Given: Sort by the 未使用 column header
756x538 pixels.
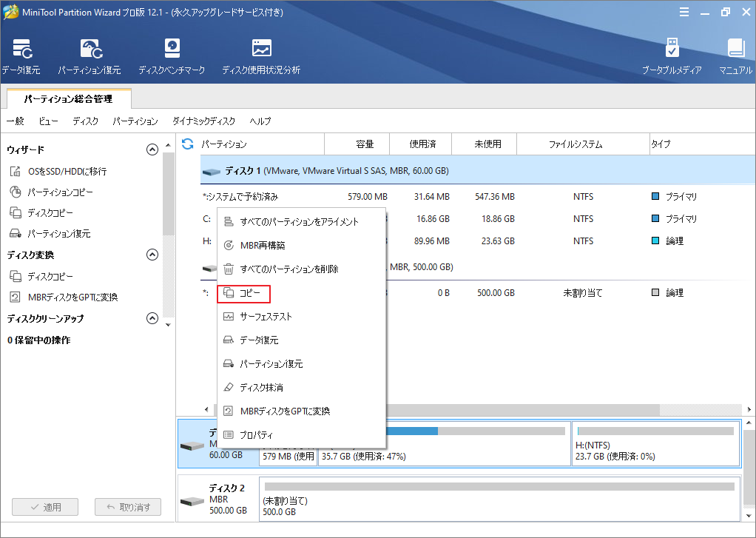Looking at the screenshot, I should point(485,144).
